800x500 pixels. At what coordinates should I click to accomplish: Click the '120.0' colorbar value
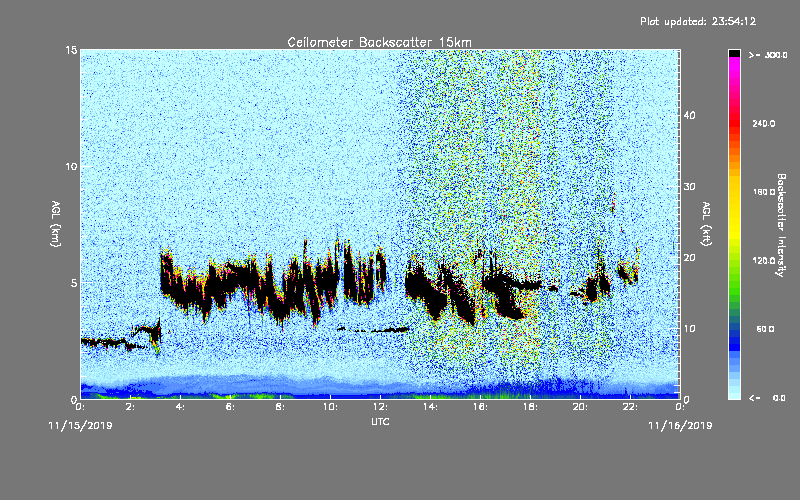(x=764, y=261)
